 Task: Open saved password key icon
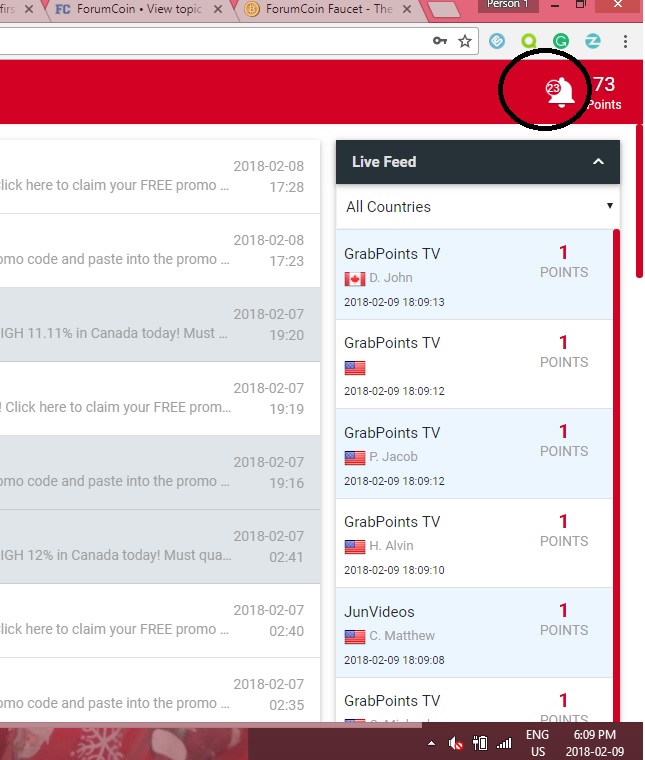pos(440,41)
